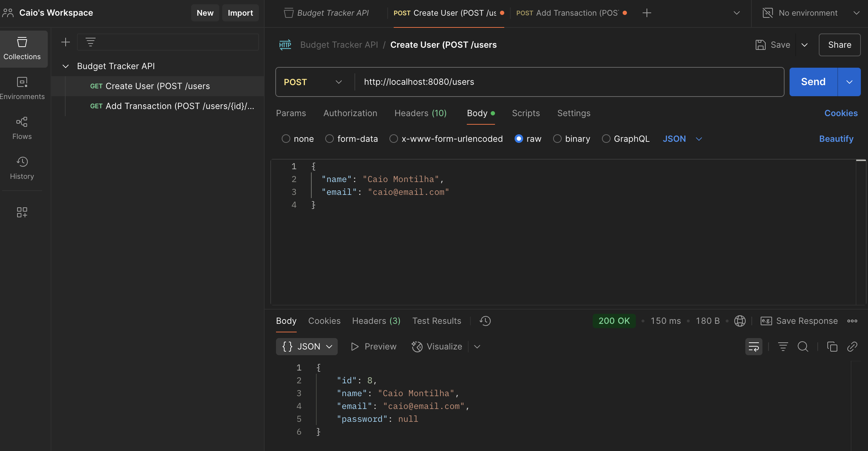This screenshot has height=451, width=868.
Task: Click the filter response icon
Action: point(783,347)
